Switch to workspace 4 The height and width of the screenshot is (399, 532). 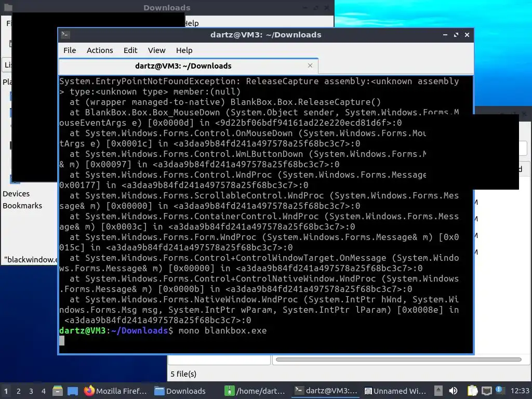tap(44, 391)
